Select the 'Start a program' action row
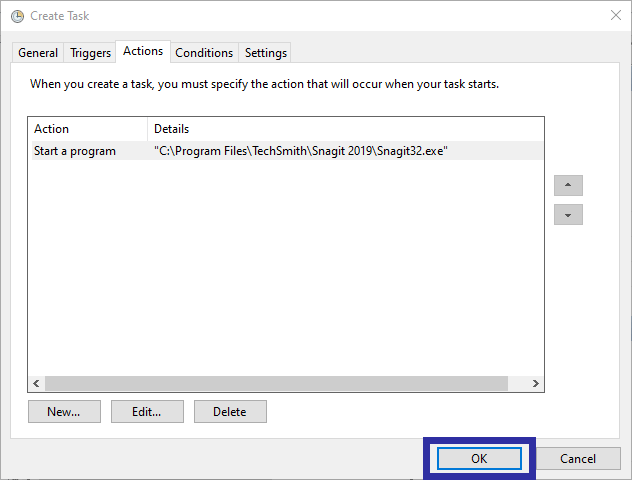This screenshot has width=632, height=480. [287, 151]
